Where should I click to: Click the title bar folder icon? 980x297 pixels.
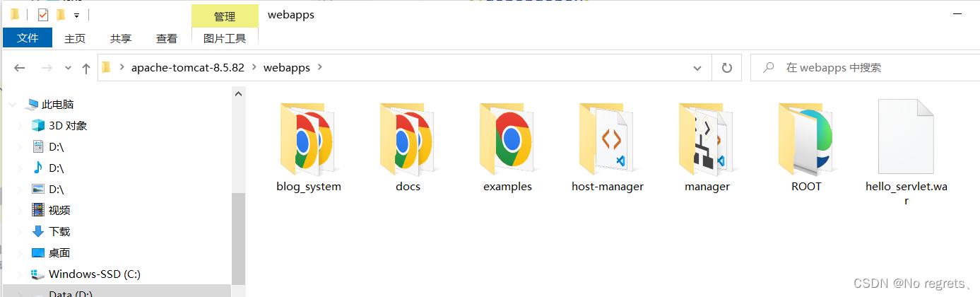pyautogui.click(x=16, y=14)
